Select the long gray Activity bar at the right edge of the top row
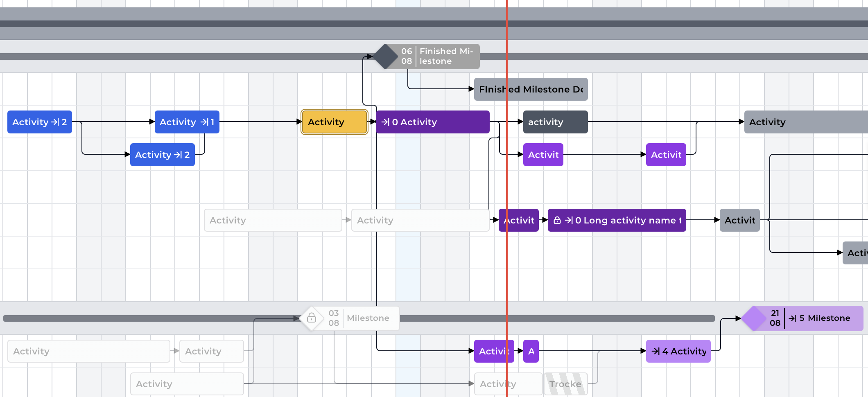This screenshot has height=397, width=868. coord(806,122)
